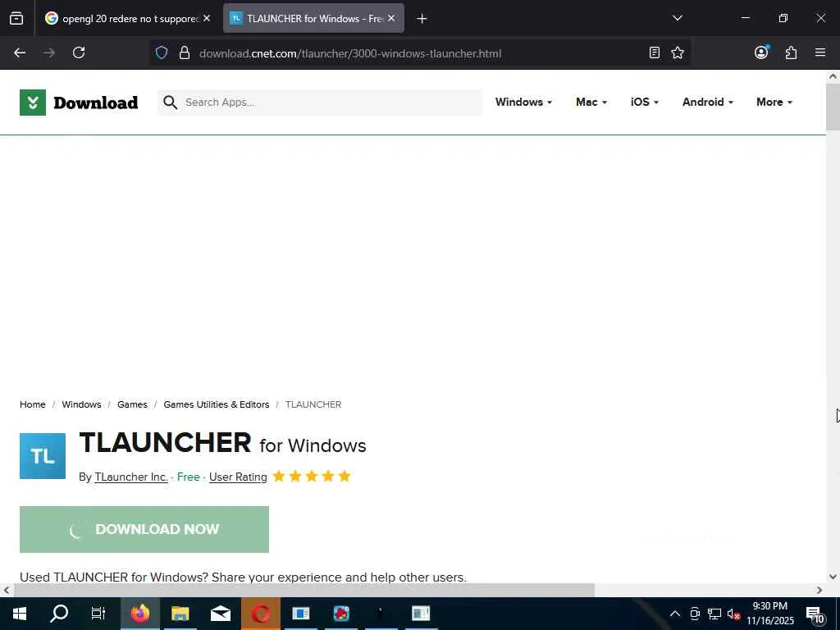Click the DOWNLOAD NOW button
Image resolution: width=840 pixels, height=630 pixels.
(144, 529)
